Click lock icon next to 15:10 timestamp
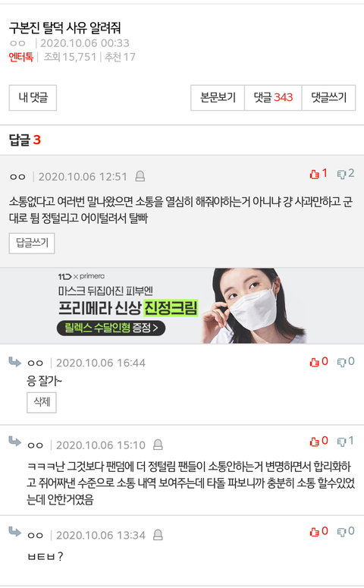Screen dimensions: 364x588 click(158, 445)
